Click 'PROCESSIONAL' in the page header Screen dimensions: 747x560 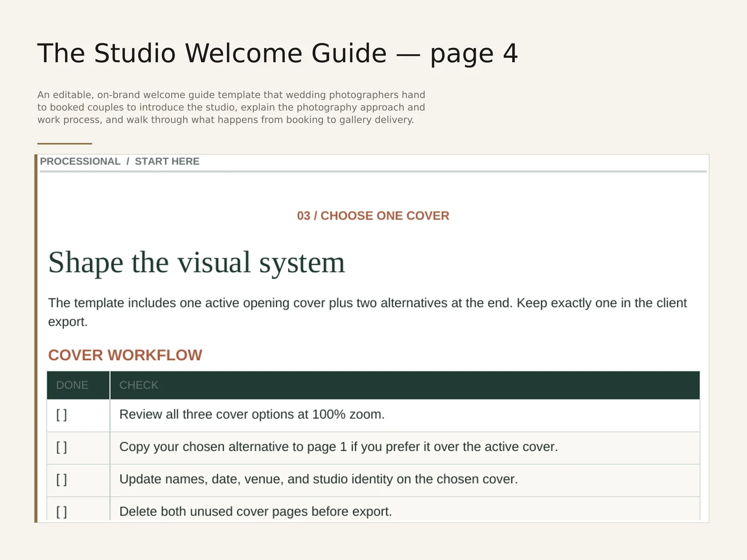tap(80, 161)
